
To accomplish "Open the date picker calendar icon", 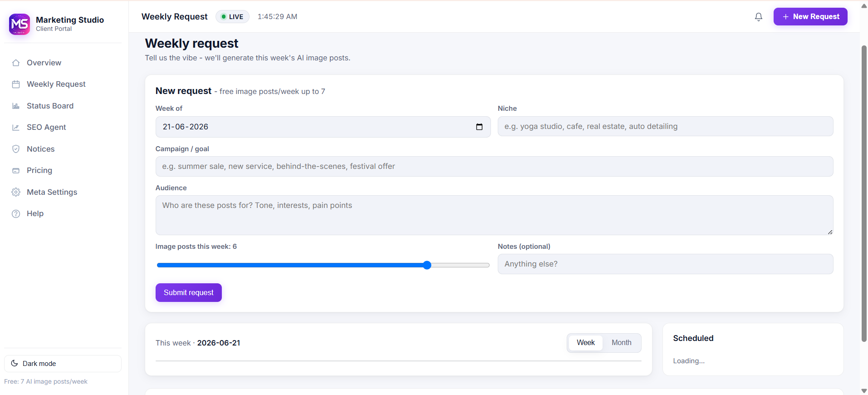I will (x=479, y=127).
